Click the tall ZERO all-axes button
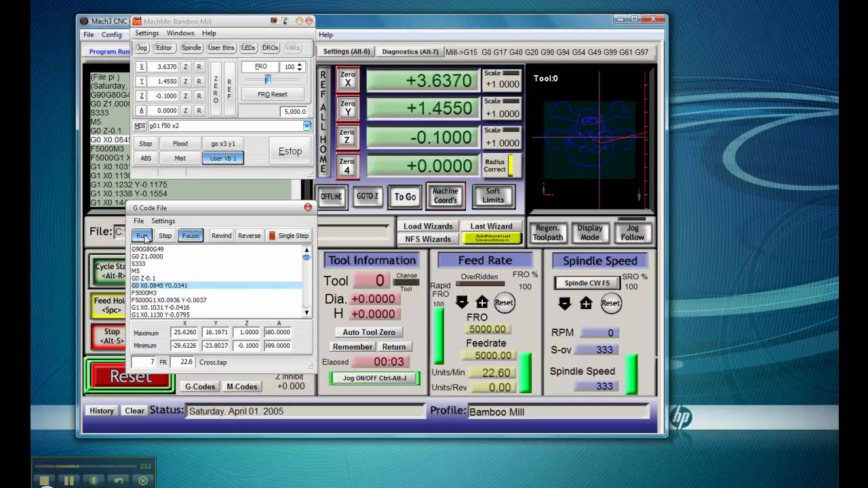 [216, 89]
